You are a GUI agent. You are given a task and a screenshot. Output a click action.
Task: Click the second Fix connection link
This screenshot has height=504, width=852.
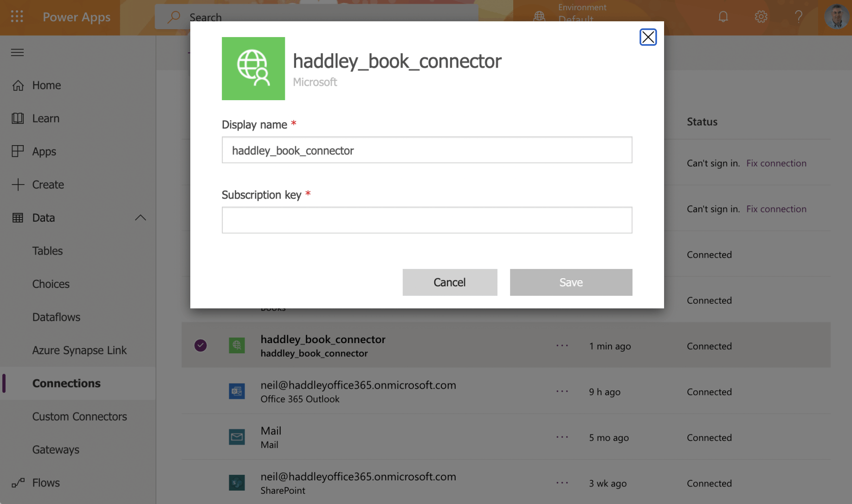pyautogui.click(x=776, y=209)
